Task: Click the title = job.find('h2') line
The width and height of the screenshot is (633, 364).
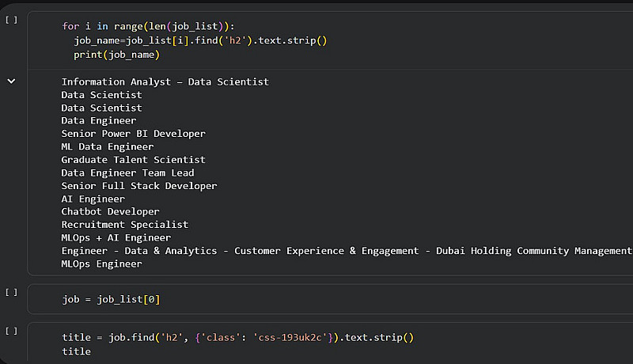Action: click(237, 338)
